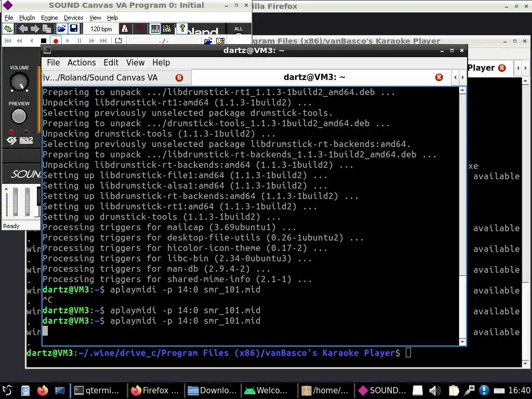Switch to the qtermi... taskbar window
Screen dimensions: 532x399
click(98, 391)
